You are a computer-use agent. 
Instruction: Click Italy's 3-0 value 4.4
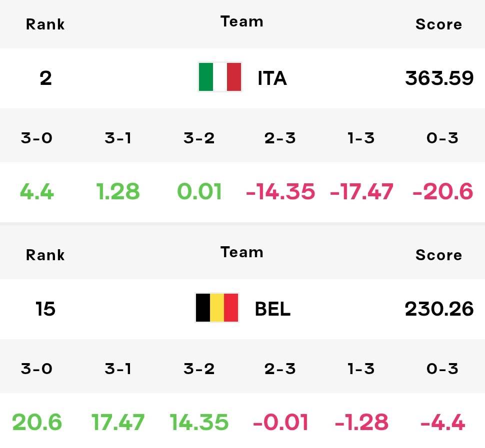(37, 191)
